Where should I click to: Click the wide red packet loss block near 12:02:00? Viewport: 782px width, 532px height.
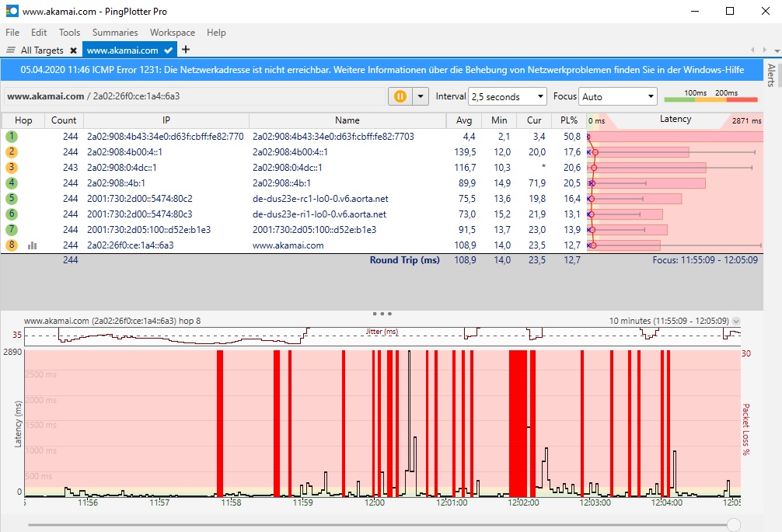point(518,423)
